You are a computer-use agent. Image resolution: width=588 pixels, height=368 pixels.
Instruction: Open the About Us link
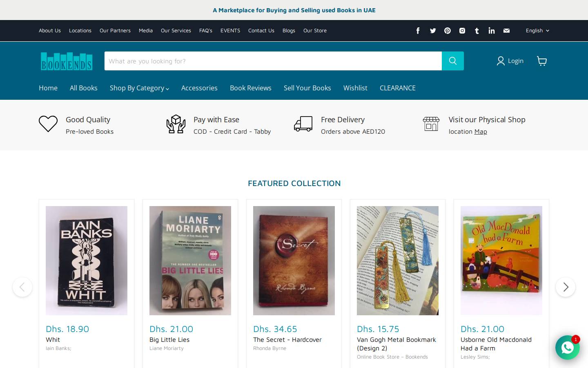[50, 31]
